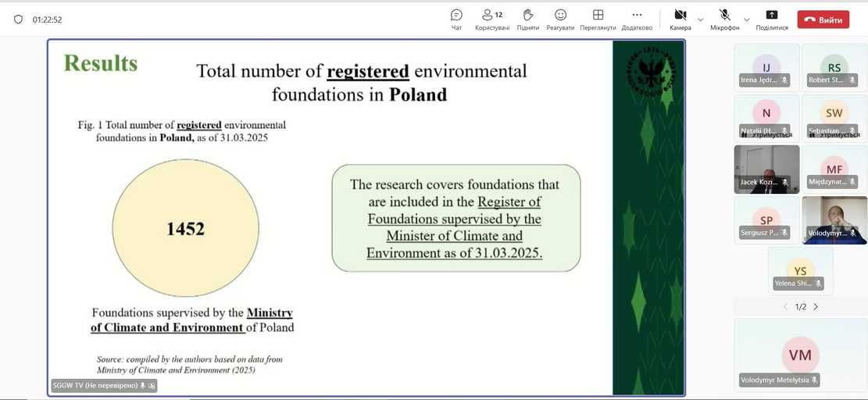Open Переглянути view layout options

tap(598, 19)
